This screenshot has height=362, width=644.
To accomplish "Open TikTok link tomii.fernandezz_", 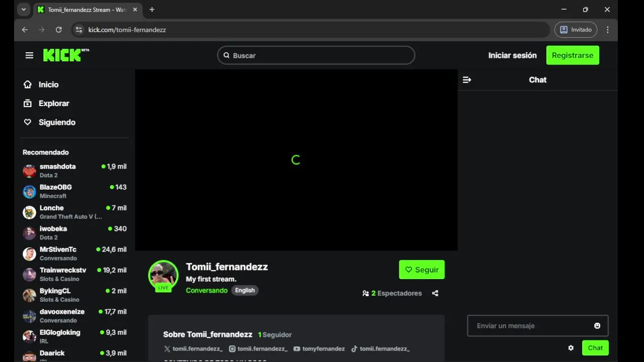I will [380, 348].
